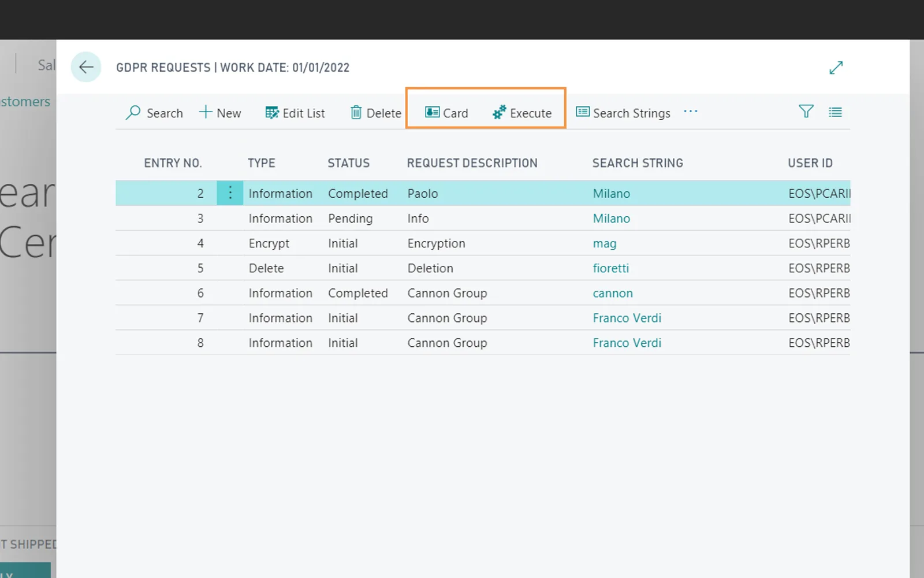
Task: Select Completed status in entry 6
Action: point(358,293)
